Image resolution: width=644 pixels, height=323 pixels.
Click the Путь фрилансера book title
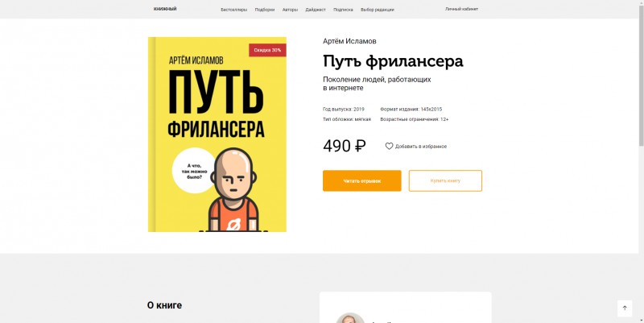[x=393, y=61]
